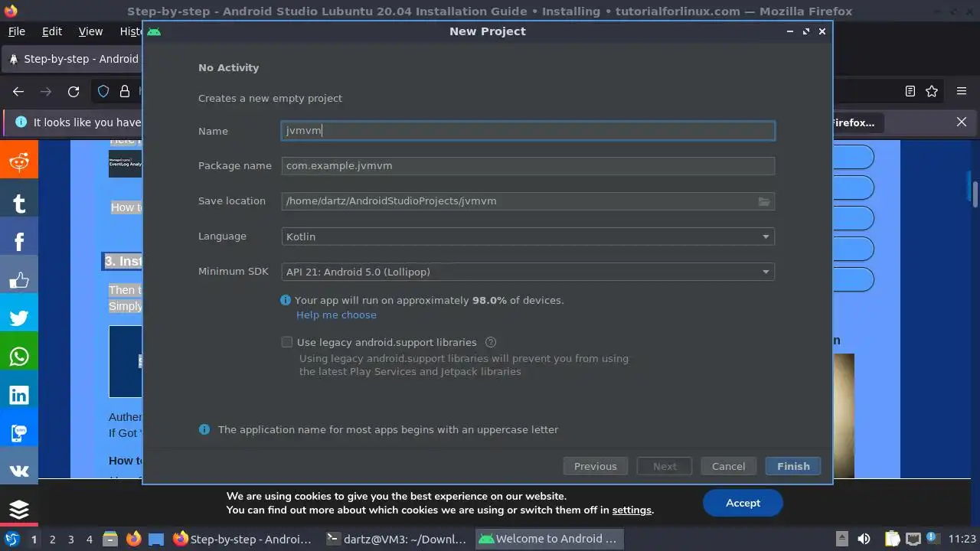Expand hidden system tray icons arrow
This screenshot has width=980, height=551.
click(841, 539)
